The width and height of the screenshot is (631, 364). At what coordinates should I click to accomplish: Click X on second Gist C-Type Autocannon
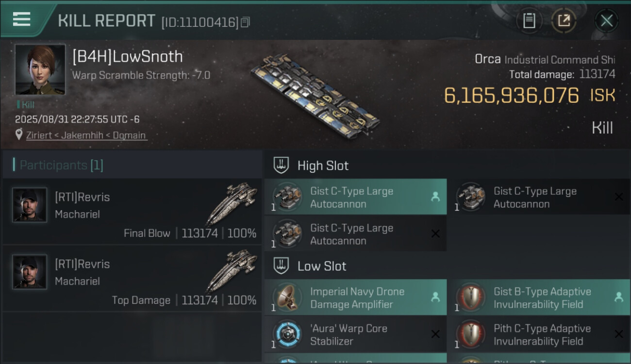[618, 197]
